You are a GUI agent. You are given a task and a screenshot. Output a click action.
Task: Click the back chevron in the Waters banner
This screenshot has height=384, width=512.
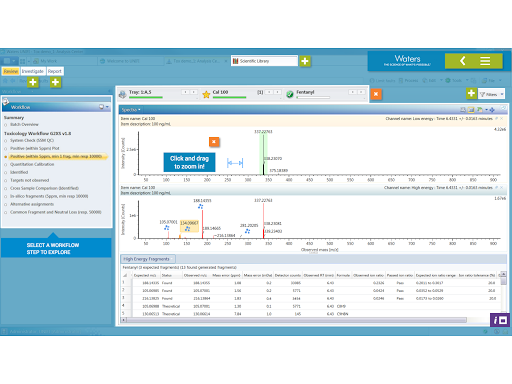coord(462,61)
